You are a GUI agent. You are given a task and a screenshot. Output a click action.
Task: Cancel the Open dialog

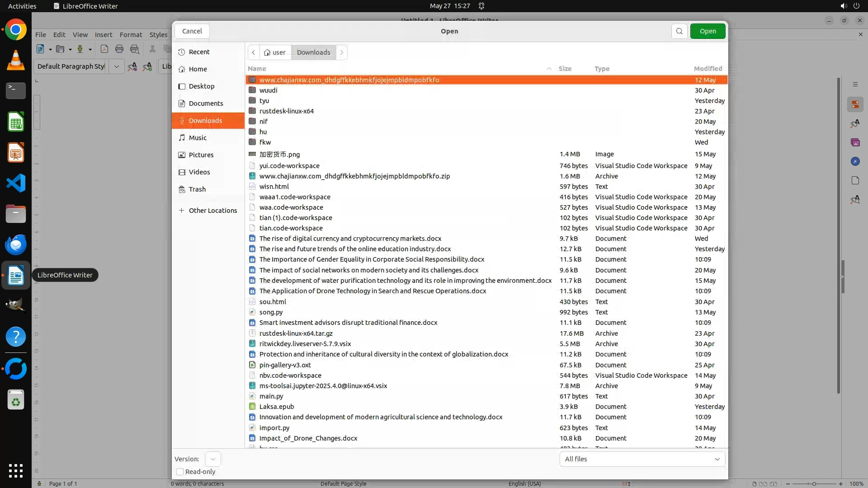click(192, 31)
